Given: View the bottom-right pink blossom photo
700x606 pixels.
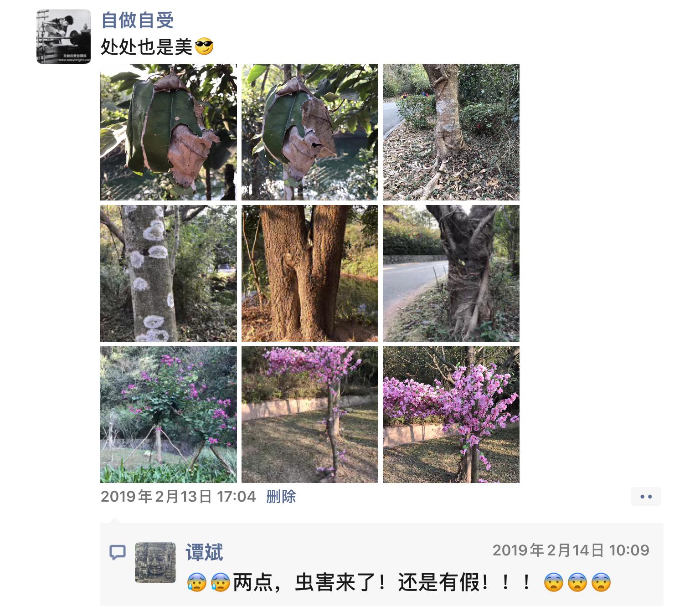Looking at the screenshot, I should point(451,415).
